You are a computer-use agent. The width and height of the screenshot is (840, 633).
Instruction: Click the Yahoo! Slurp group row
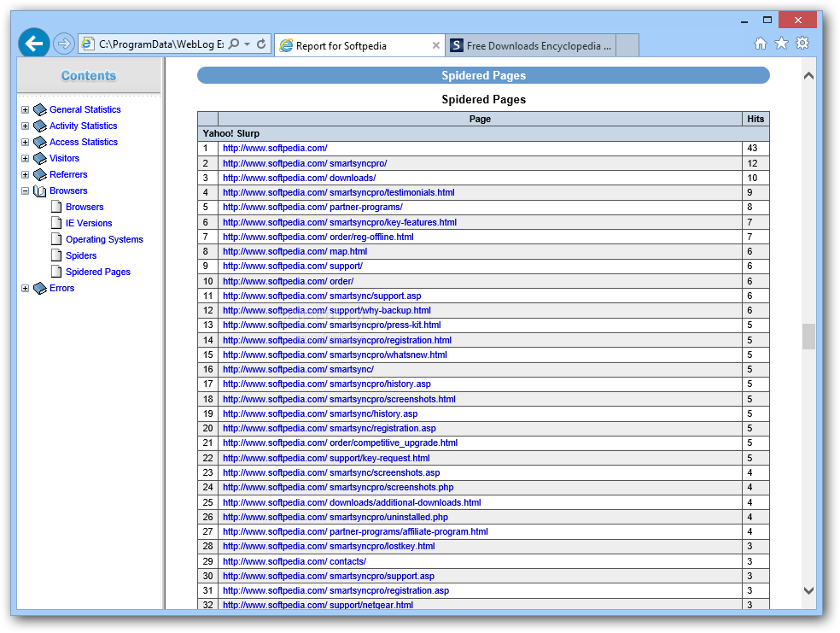[x=483, y=133]
